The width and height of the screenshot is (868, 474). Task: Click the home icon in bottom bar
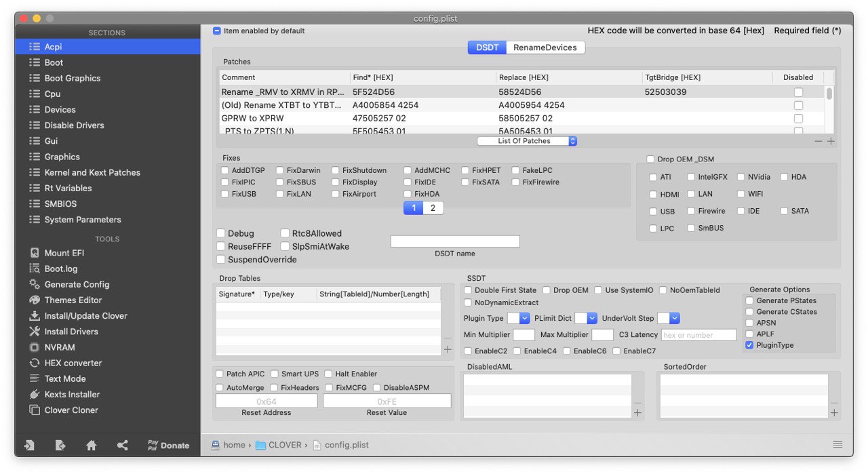pos(92,446)
